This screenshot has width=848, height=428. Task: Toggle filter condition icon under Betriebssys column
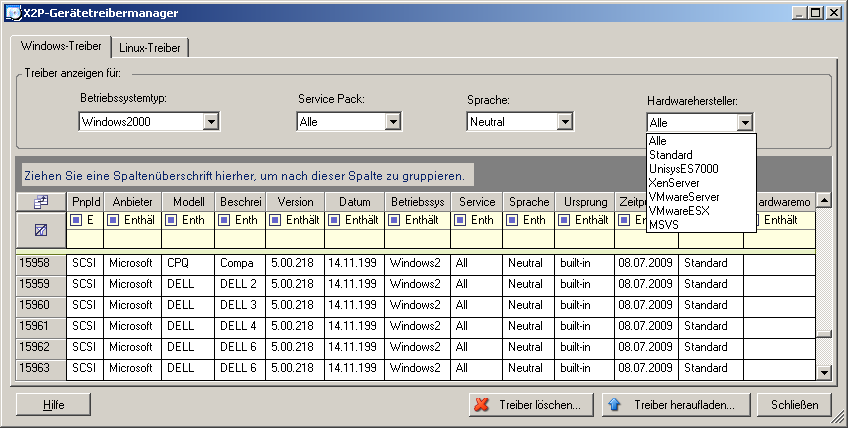pos(394,220)
